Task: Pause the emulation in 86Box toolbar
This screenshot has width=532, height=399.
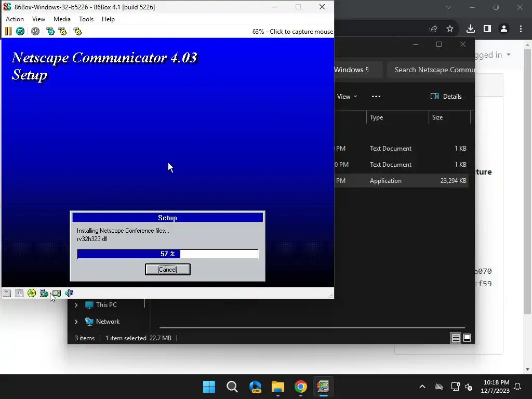Action: pyautogui.click(x=8, y=32)
